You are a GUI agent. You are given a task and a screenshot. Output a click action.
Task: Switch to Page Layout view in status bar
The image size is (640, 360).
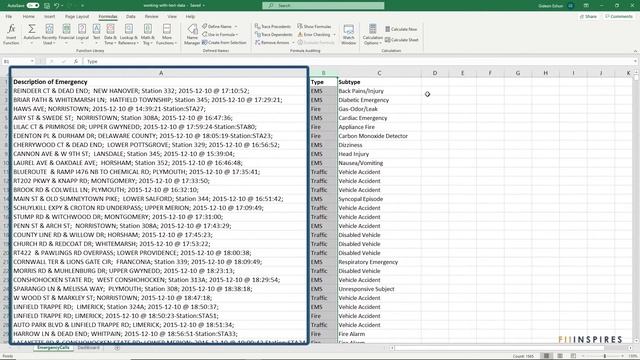(x=560, y=356)
